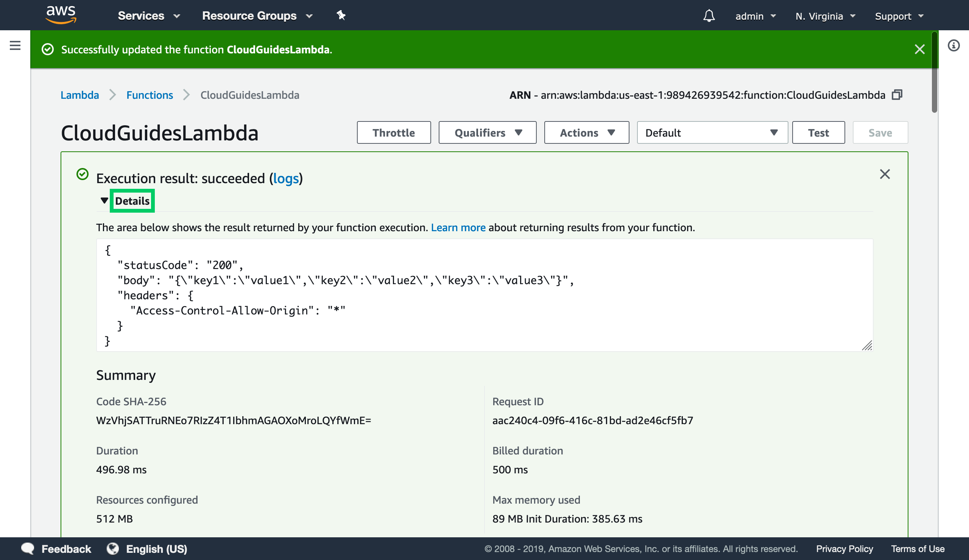
Task: Open the notifications bell
Action: tap(709, 16)
